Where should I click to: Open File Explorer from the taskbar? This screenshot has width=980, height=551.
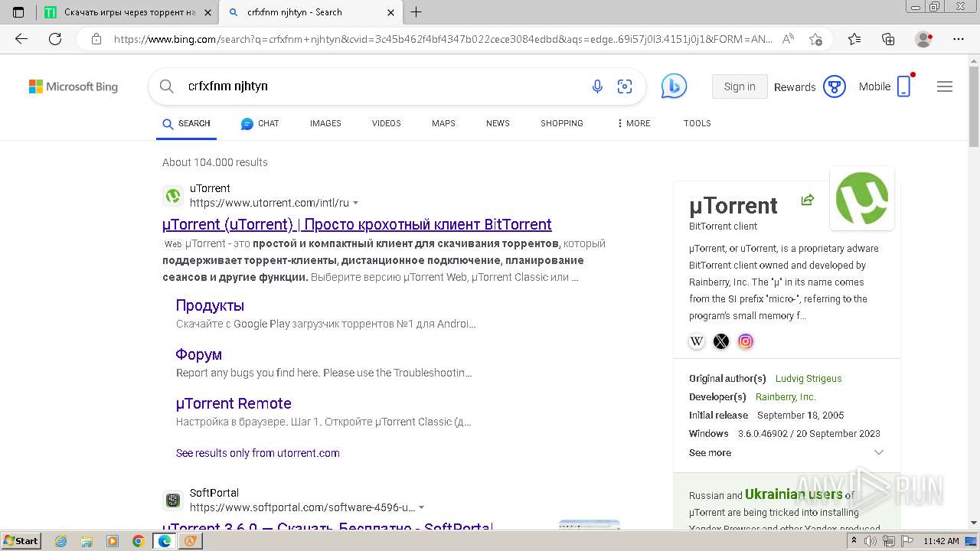[x=87, y=541]
